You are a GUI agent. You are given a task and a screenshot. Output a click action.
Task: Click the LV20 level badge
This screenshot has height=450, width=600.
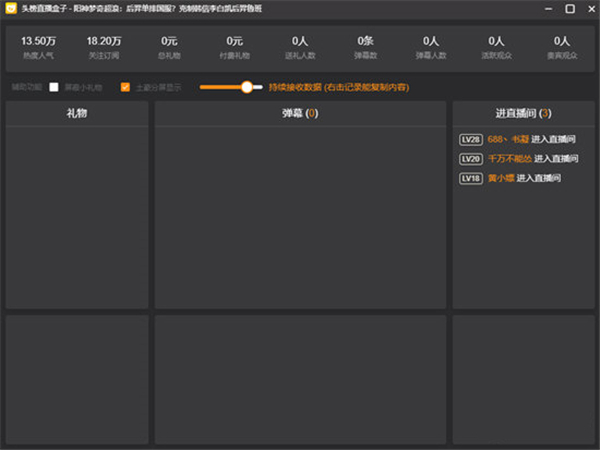470,158
